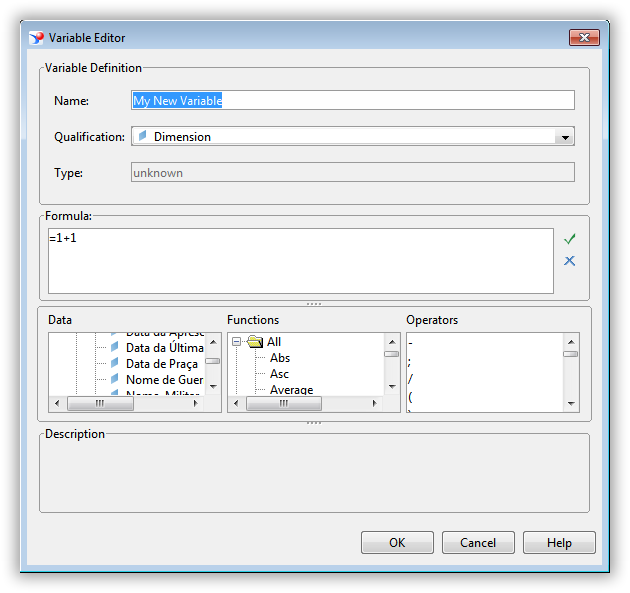Open the Qualification dropdown
The width and height of the screenshot is (630, 593).
[565, 137]
